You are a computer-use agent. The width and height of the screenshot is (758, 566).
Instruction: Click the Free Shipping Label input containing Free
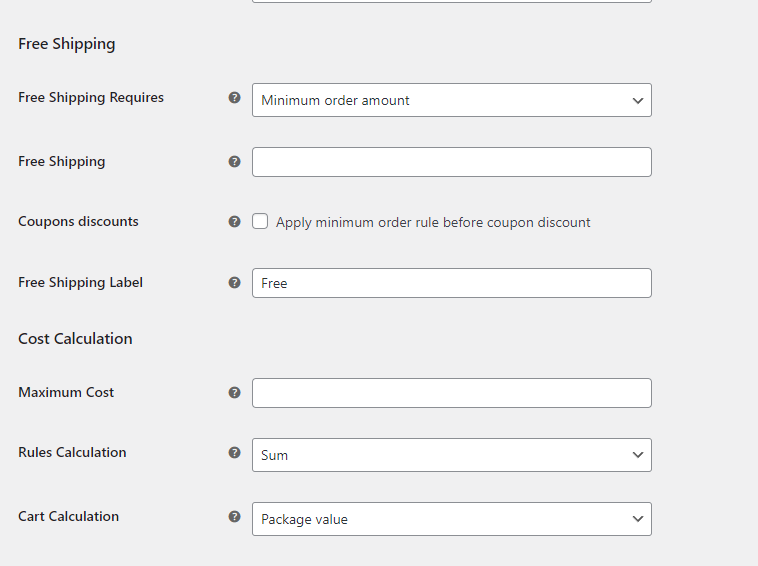tap(452, 283)
